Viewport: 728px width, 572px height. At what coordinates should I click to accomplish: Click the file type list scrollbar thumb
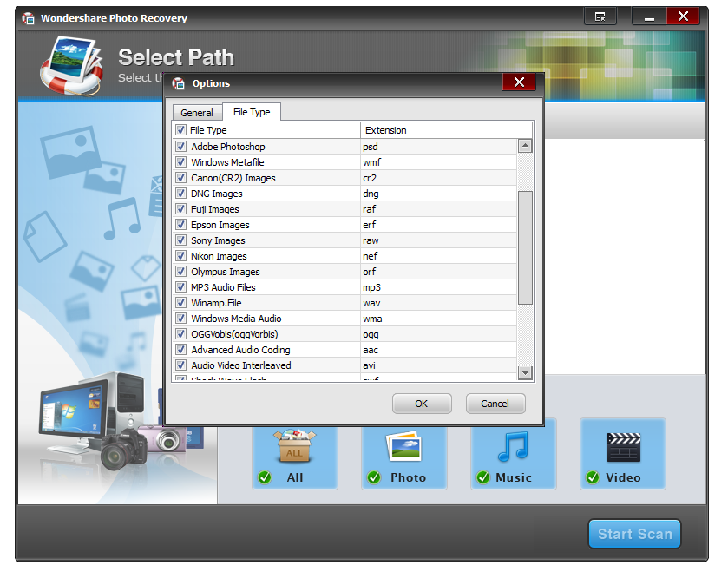pyautogui.click(x=525, y=247)
